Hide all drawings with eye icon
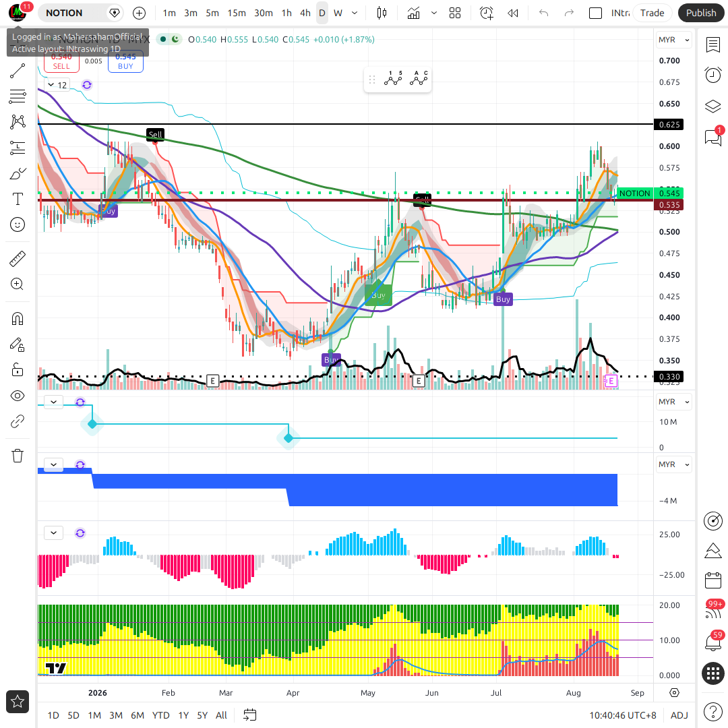Image resolution: width=728 pixels, height=728 pixels. [x=17, y=396]
